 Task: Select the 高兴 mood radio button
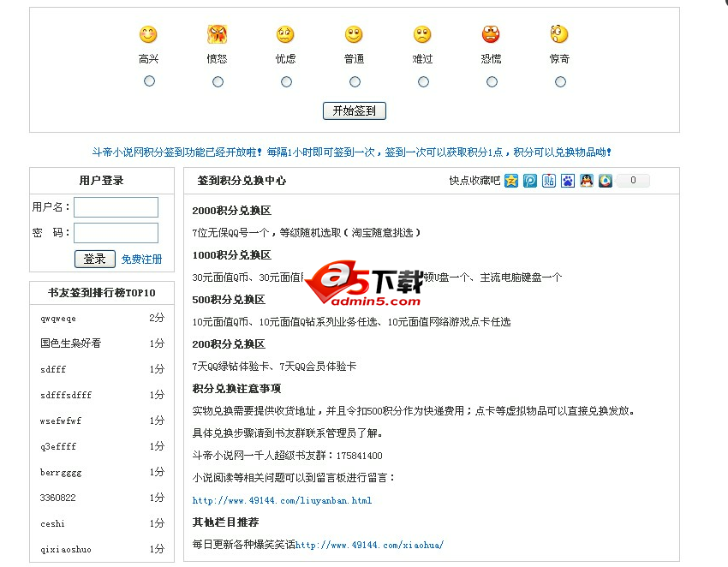tap(150, 81)
